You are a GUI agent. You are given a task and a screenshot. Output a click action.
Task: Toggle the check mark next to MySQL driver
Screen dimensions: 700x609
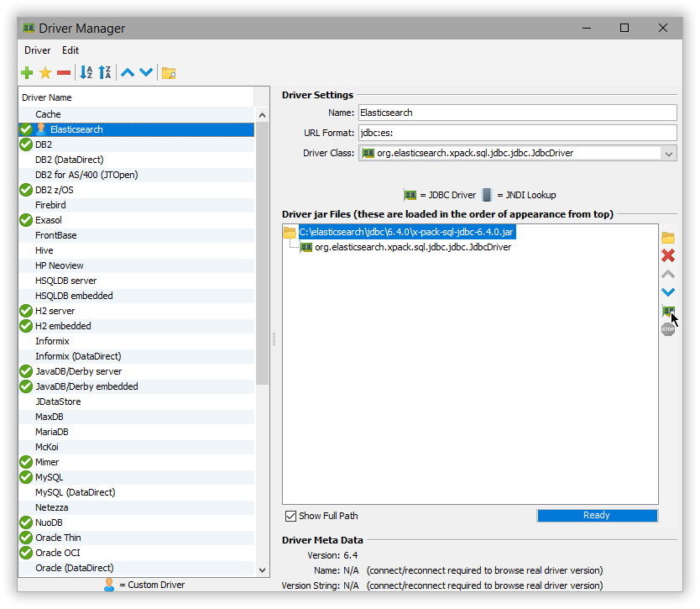(x=25, y=476)
